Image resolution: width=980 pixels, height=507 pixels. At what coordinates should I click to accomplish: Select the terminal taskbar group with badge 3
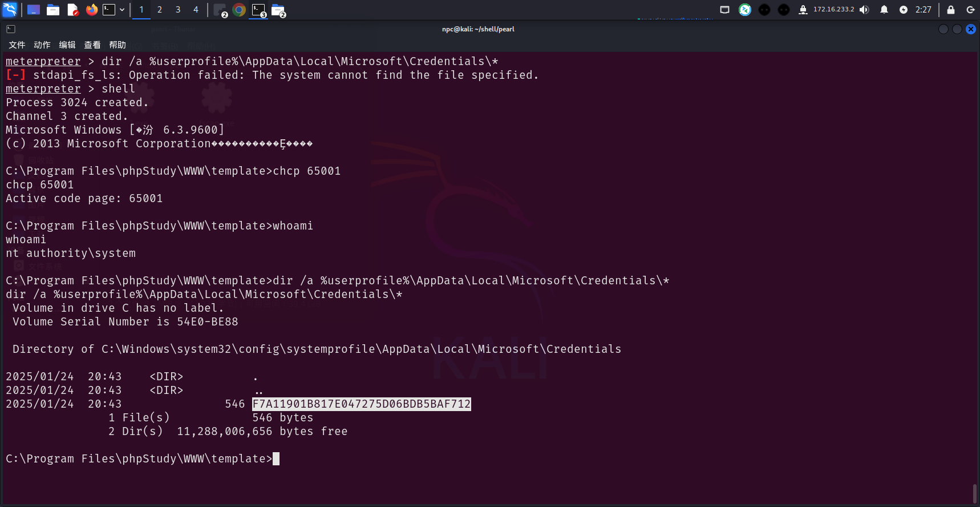(x=259, y=10)
